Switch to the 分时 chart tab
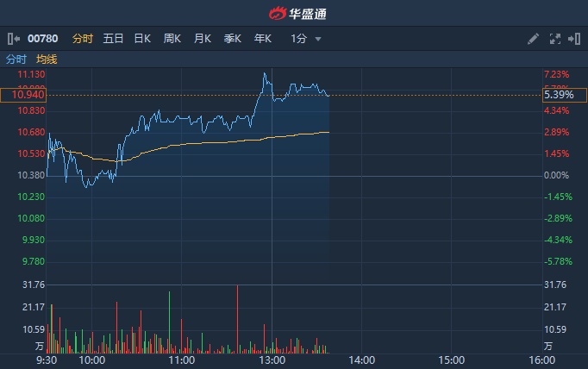Viewport: 588px width, 369px height. point(83,39)
